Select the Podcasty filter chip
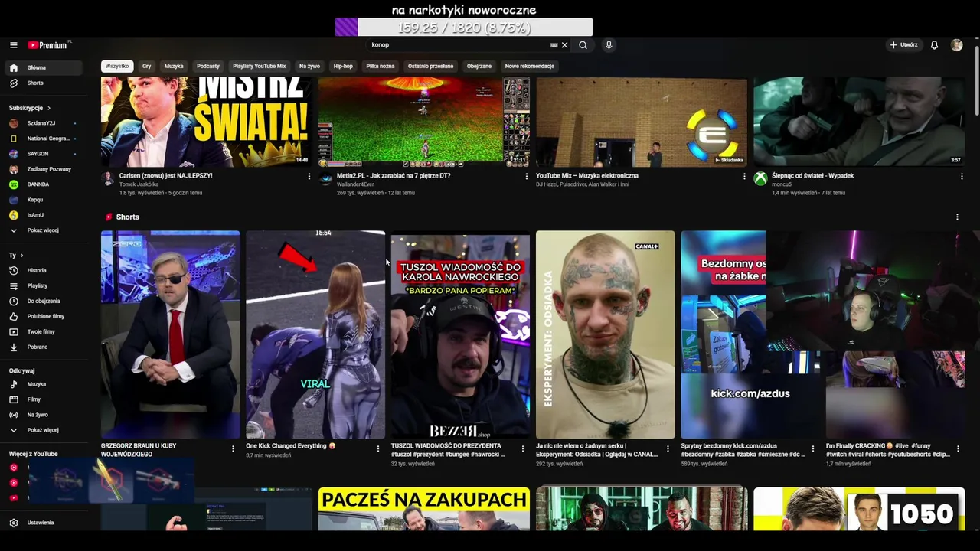The width and height of the screenshot is (980, 551). [208, 66]
